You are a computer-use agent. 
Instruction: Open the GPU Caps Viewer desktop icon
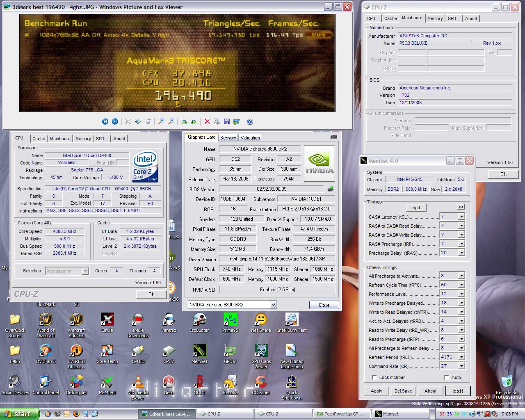click(261, 356)
